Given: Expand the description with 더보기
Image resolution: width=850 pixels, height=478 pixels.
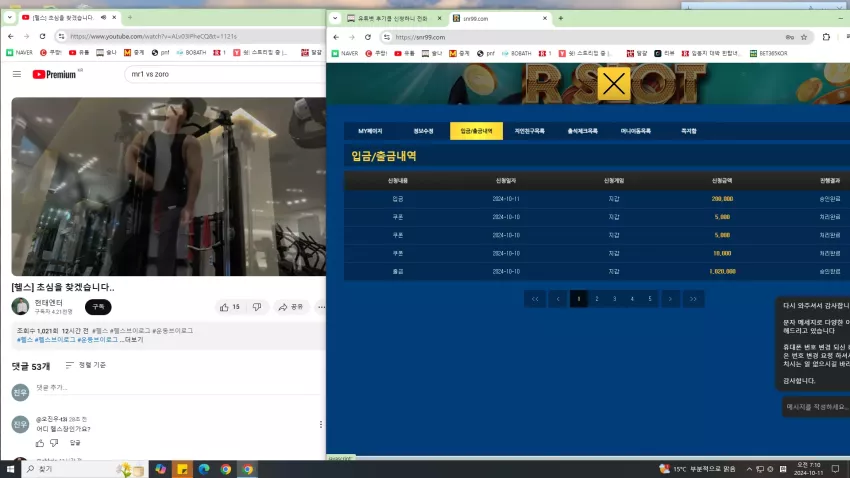Looking at the screenshot, I should [134, 340].
